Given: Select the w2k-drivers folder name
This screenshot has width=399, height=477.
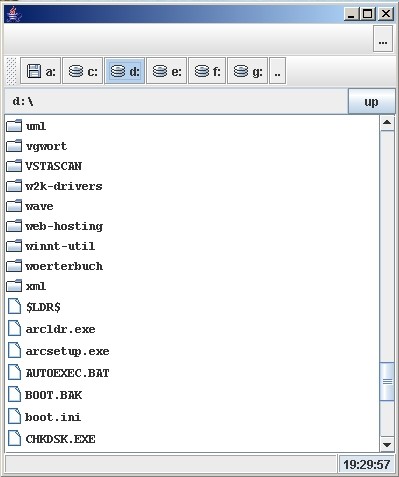Looking at the screenshot, I should click(x=64, y=186).
